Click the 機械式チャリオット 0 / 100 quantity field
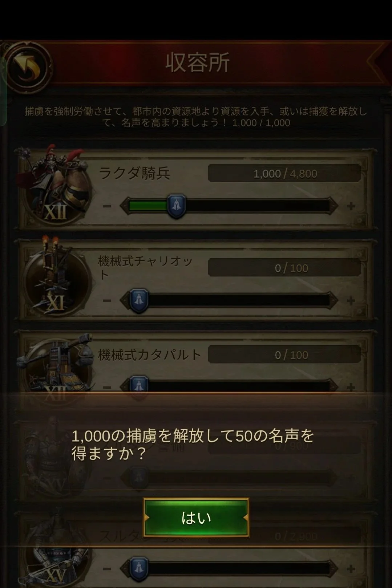This screenshot has width=392, height=588. [x=284, y=268]
